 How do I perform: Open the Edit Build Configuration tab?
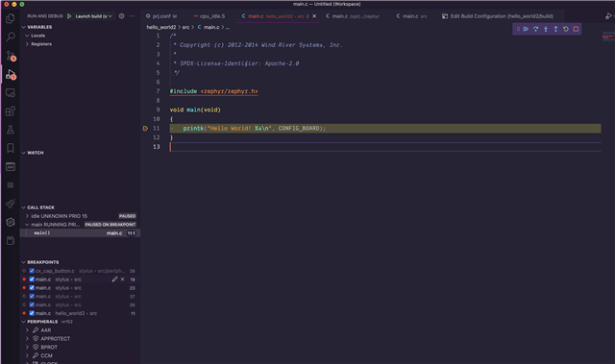[498, 16]
